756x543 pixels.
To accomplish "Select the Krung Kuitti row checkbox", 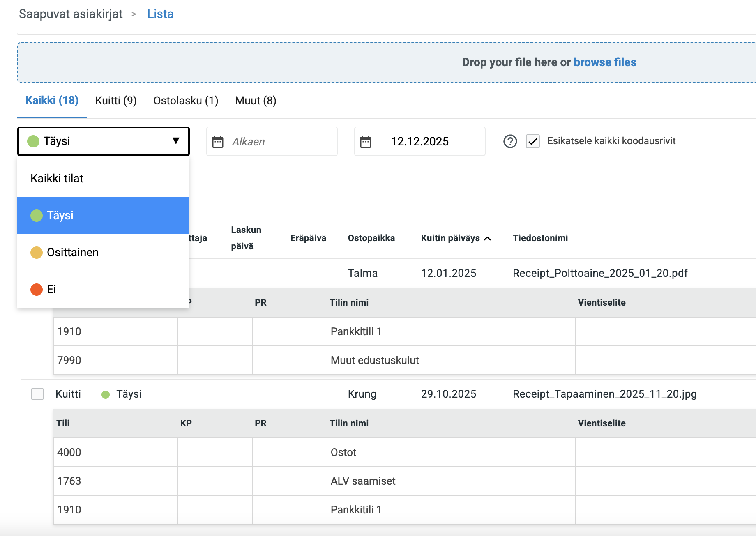I will (x=37, y=394).
